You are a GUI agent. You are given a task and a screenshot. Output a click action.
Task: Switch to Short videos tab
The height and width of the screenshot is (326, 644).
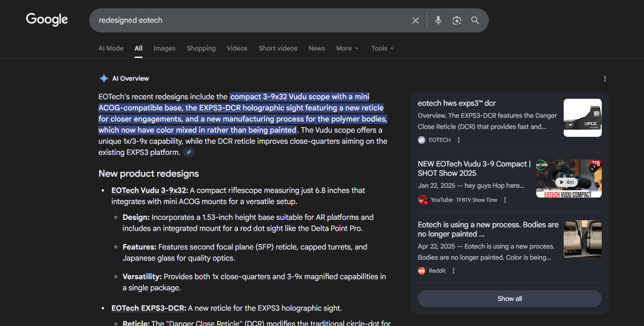click(278, 48)
